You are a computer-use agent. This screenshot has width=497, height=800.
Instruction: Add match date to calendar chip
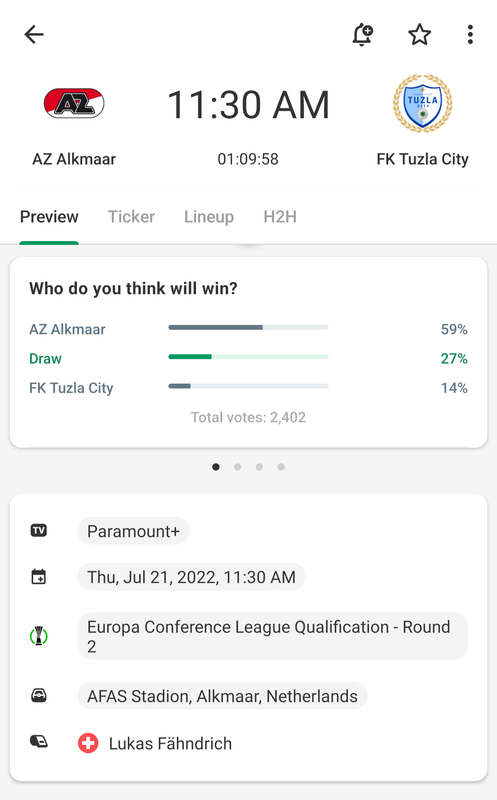191,577
